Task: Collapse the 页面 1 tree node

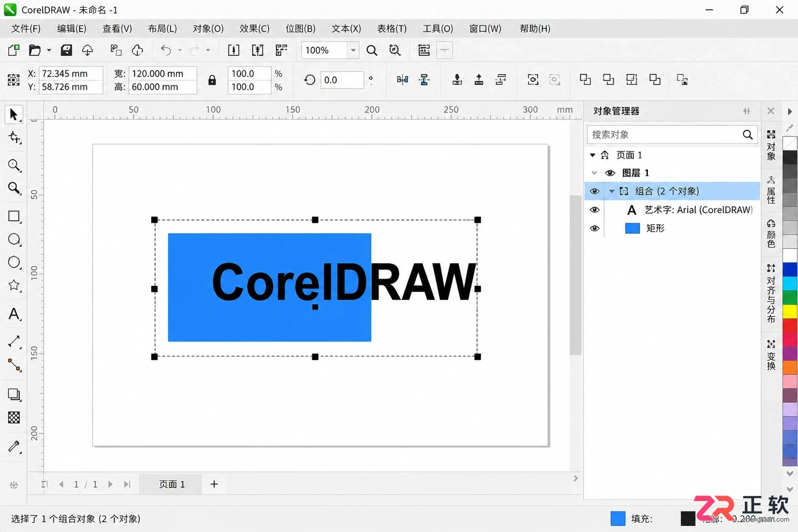Action: (592, 155)
